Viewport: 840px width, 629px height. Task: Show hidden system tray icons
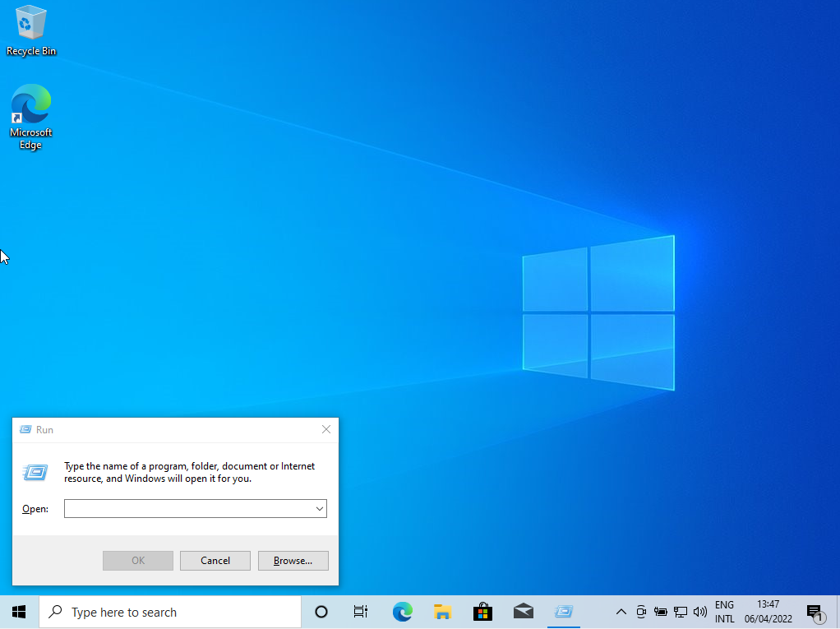621,612
